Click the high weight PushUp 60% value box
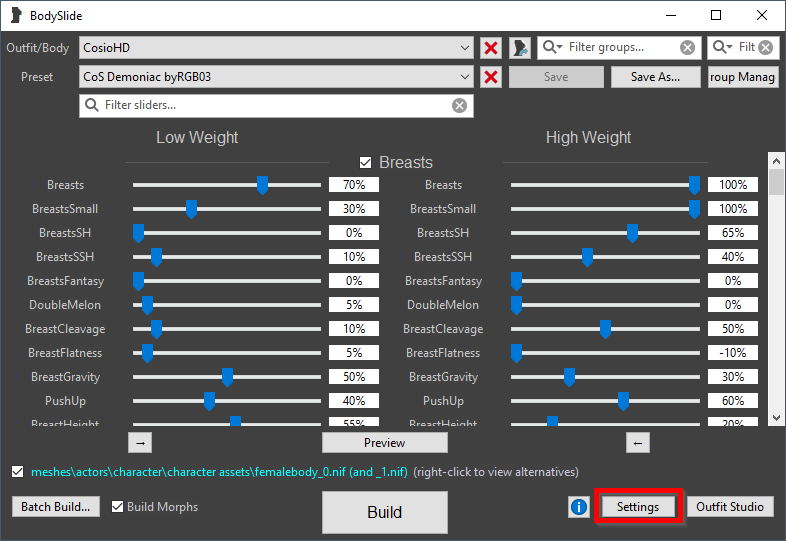The height and width of the screenshot is (541, 786). [x=733, y=401]
